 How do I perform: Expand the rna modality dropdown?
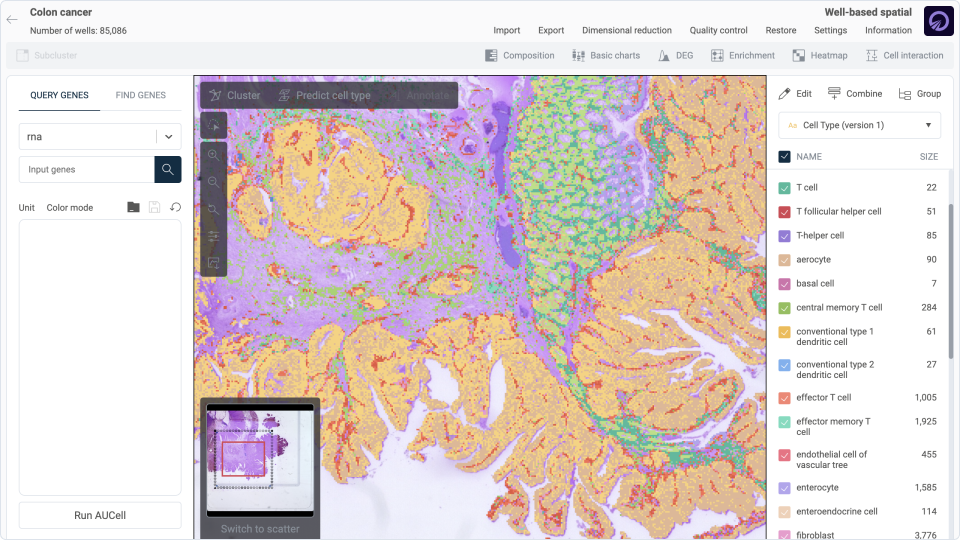coord(168,137)
